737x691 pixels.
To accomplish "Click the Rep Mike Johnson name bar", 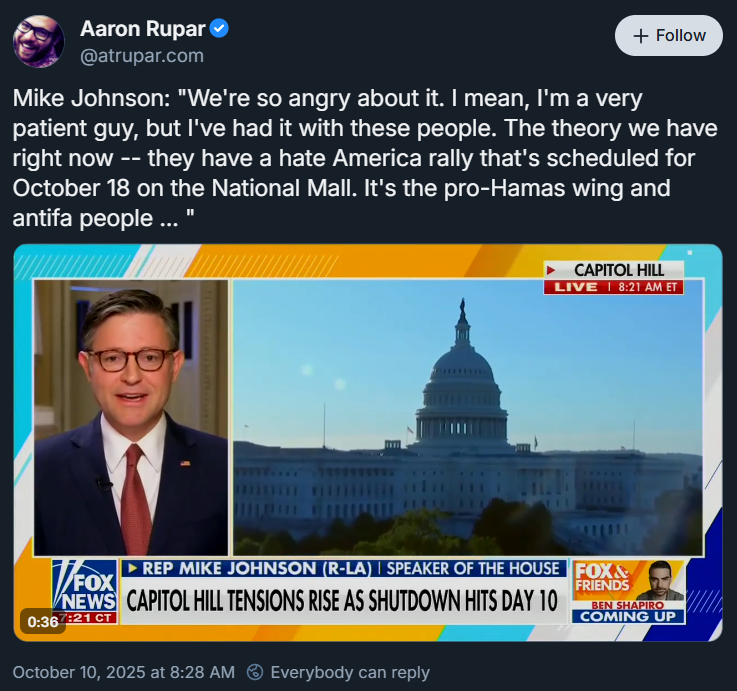I will coord(344,568).
